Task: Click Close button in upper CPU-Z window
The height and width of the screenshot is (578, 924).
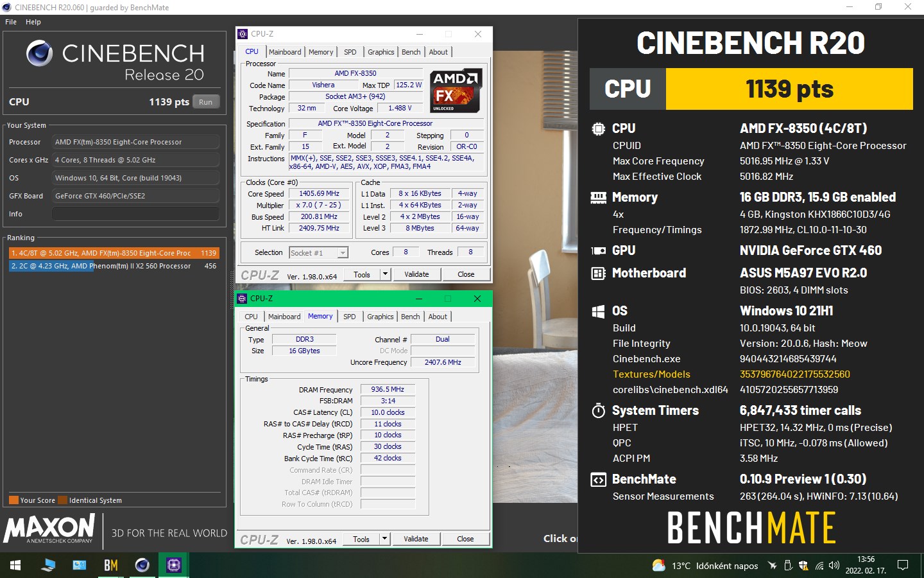Action: [x=466, y=274]
